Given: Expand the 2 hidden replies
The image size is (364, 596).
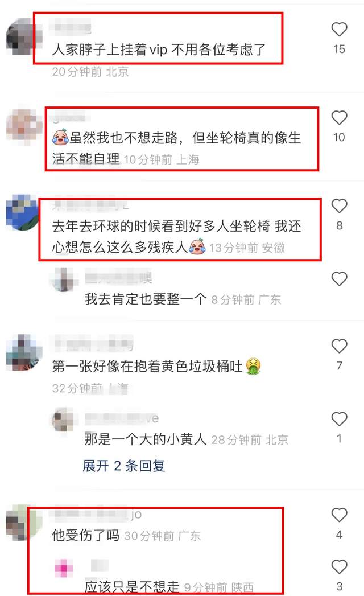Looking at the screenshot, I should (124, 466).
